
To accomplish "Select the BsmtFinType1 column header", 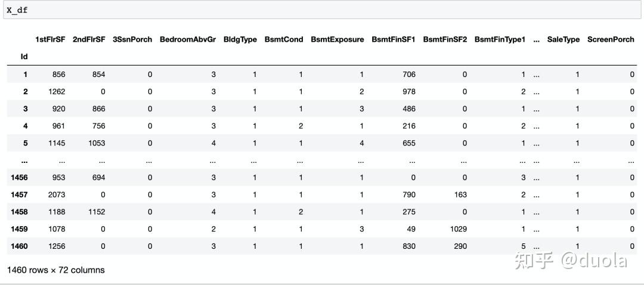I will click(x=500, y=39).
